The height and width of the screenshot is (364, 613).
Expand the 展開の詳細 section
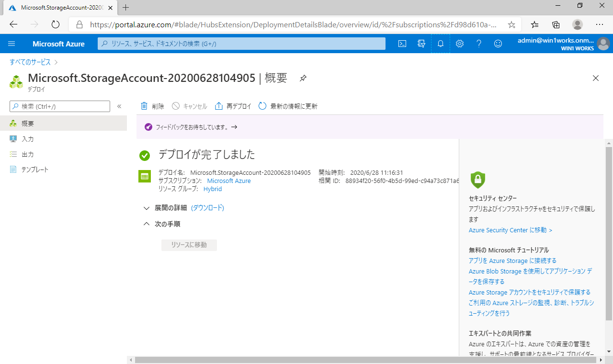(x=165, y=208)
